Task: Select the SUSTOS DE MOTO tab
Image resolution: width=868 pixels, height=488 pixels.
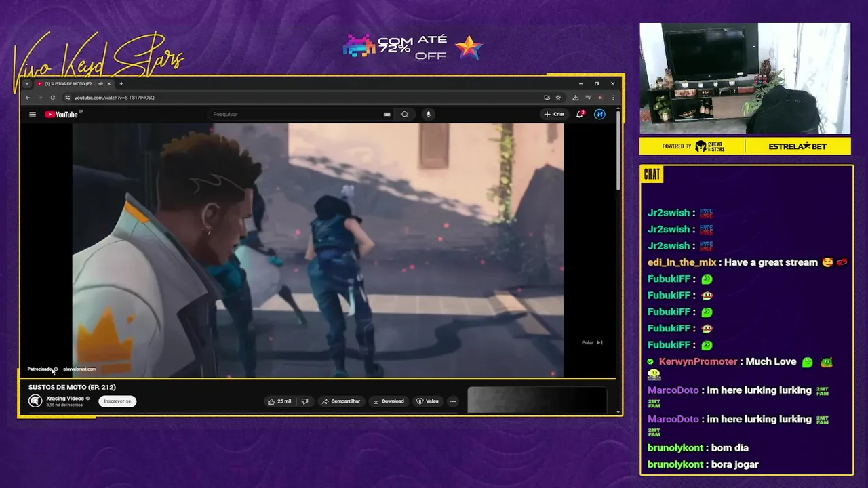Action: tap(73, 84)
